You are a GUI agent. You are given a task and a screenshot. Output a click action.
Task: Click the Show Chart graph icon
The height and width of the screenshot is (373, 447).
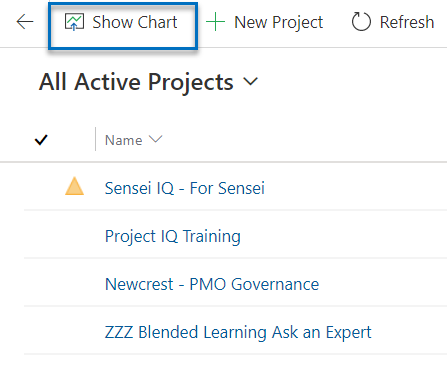(x=74, y=22)
